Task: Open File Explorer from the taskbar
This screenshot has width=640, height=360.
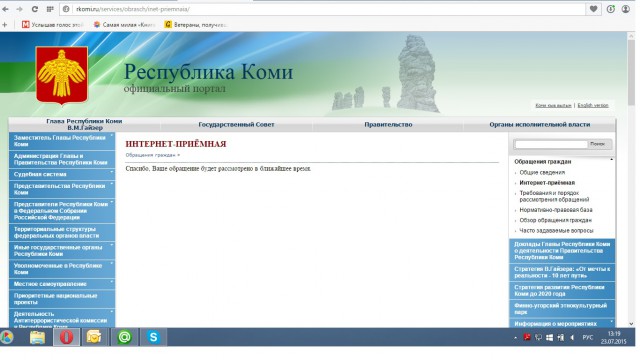Action: click(x=38, y=337)
